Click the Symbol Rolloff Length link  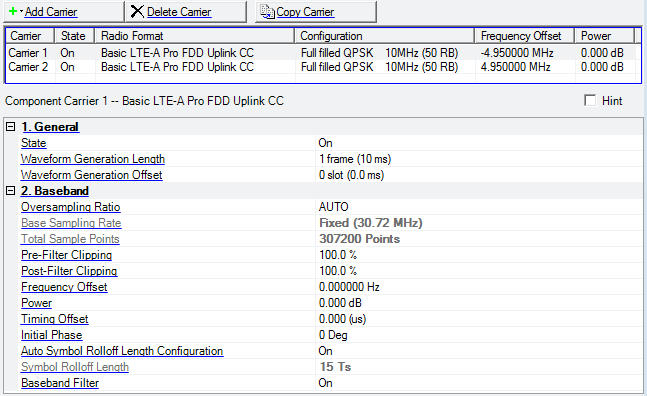[x=75, y=367]
